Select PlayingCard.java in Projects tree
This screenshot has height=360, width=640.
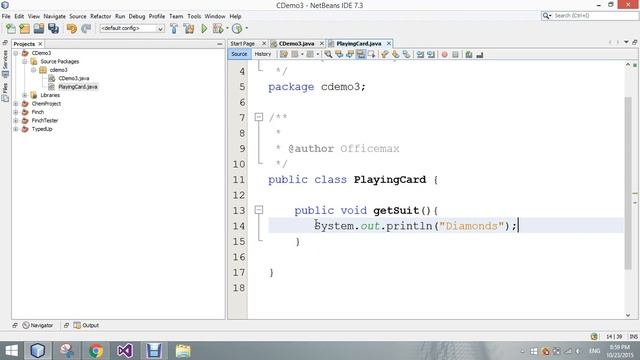coord(78,87)
